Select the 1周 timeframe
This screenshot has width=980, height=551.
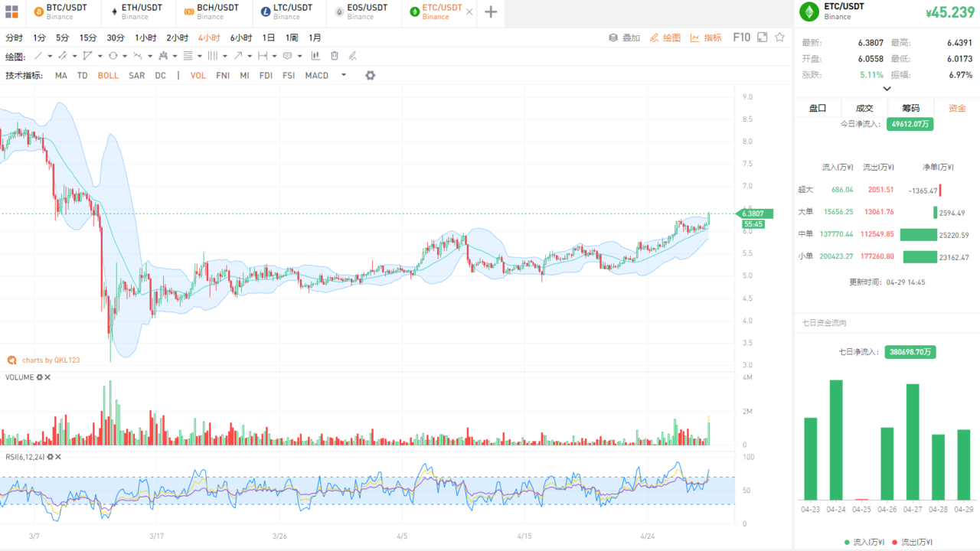click(292, 37)
